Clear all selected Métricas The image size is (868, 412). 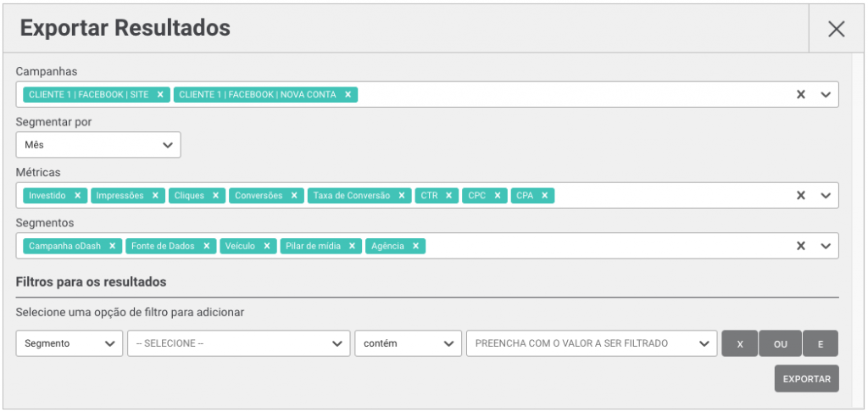pyautogui.click(x=800, y=196)
